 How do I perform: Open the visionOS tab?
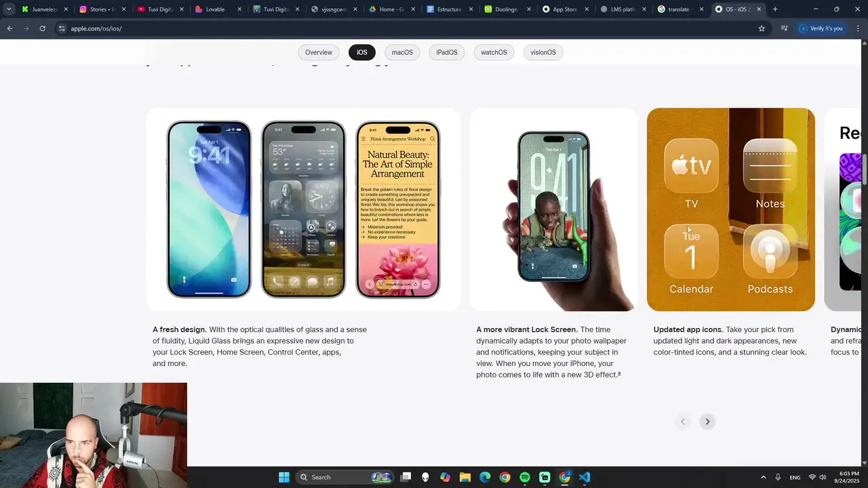coord(543,52)
